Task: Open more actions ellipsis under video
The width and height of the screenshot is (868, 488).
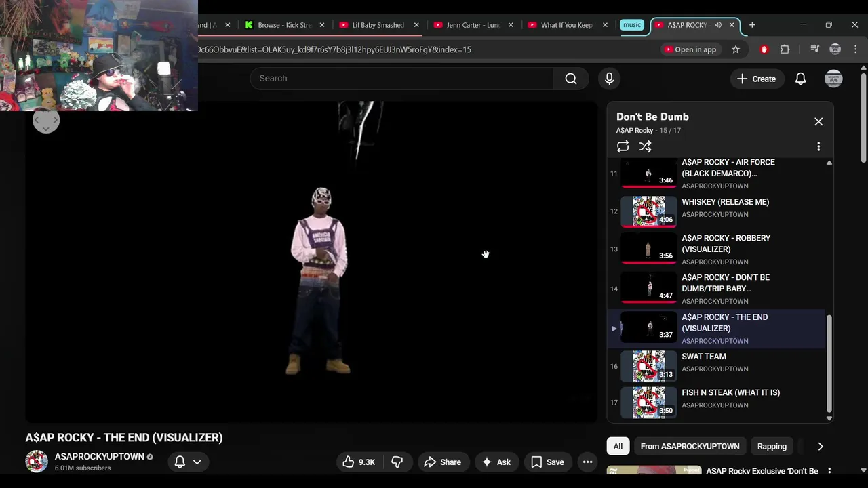Action: coord(587,462)
